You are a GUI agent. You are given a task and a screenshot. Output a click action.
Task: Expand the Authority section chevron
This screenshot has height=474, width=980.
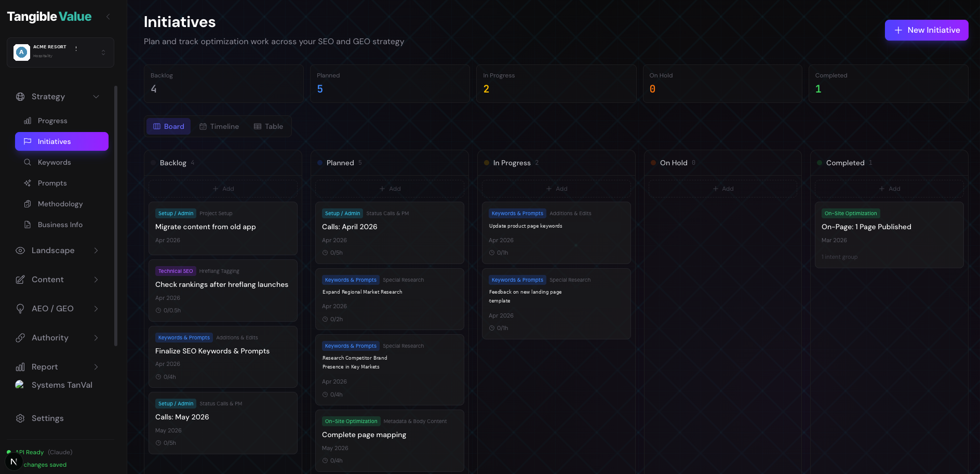[96, 338]
